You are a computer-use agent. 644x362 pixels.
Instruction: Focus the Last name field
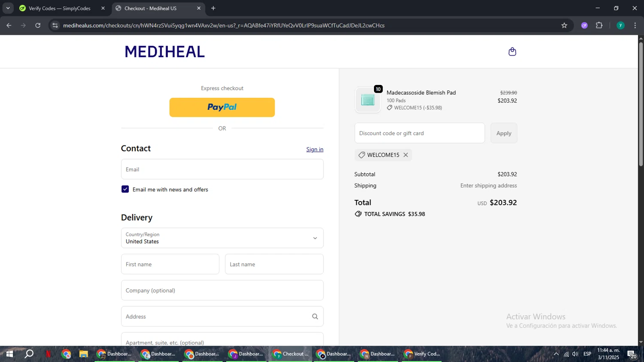point(274,264)
